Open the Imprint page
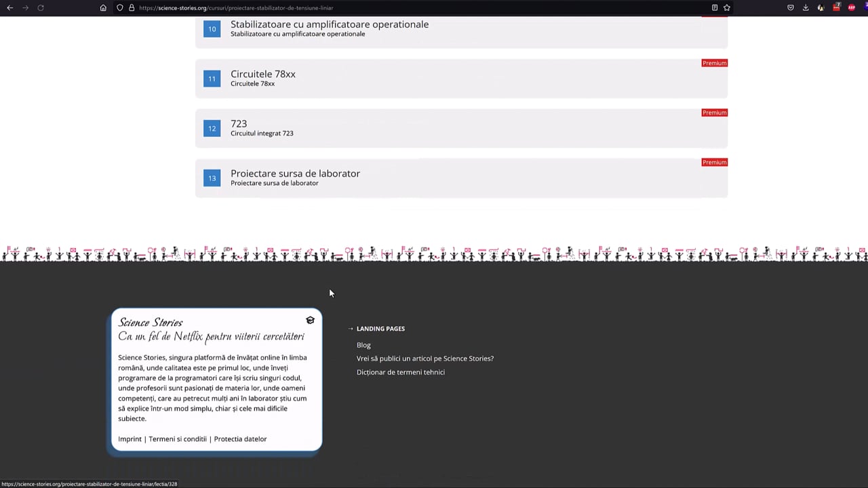Viewport: 868px width, 488px height. point(130,439)
